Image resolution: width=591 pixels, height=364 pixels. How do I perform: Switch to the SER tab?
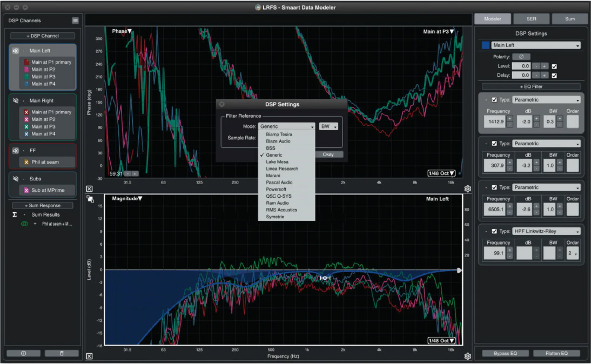[530, 19]
